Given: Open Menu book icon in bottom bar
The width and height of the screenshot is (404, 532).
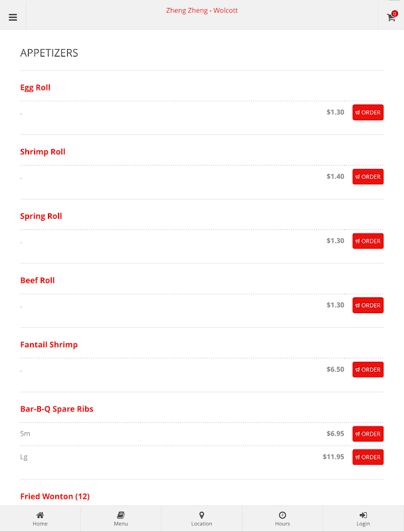Looking at the screenshot, I should point(121,519).
